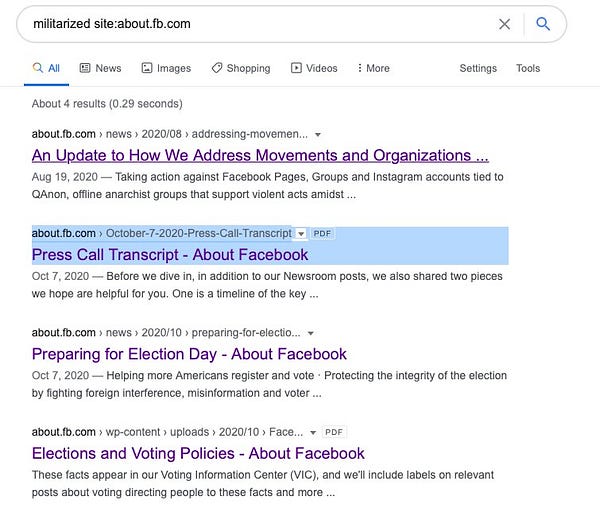Click PDF badge on Press Call Transcript result
The image size is (600, 521).
(x=322, y=234)
